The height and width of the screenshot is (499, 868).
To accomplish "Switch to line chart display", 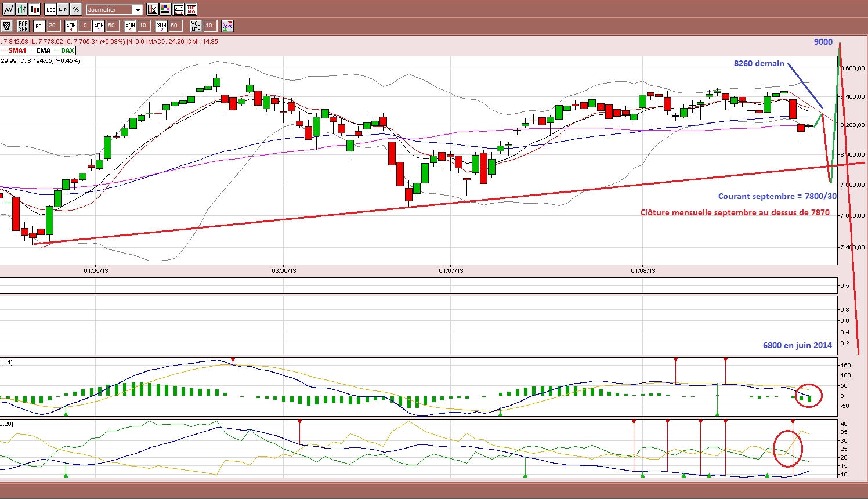I will 8,9.
